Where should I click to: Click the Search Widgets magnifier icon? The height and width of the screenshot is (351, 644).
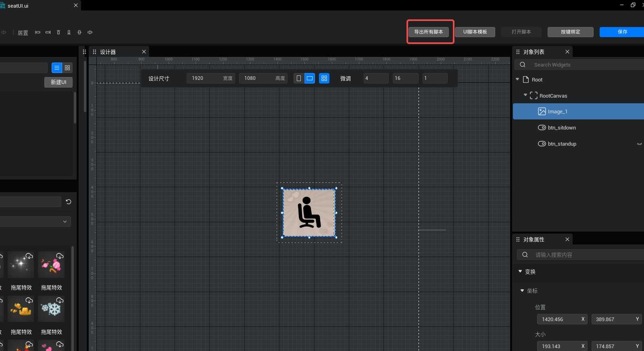523,65
